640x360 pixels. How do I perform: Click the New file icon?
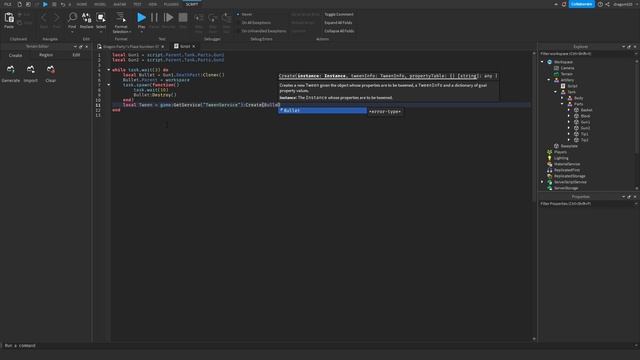(19, 4)
